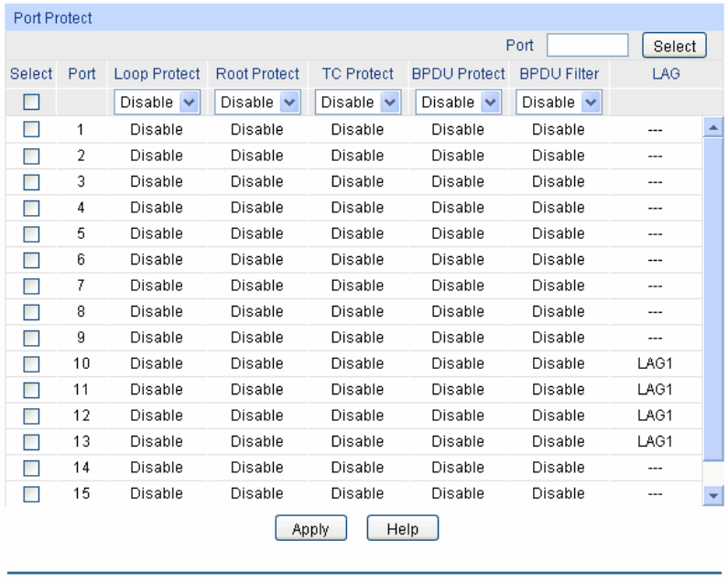The height and width of the screenshot is (583, 728).
Task: Check port 7's selection box
Action: click(x=31, y=286)
